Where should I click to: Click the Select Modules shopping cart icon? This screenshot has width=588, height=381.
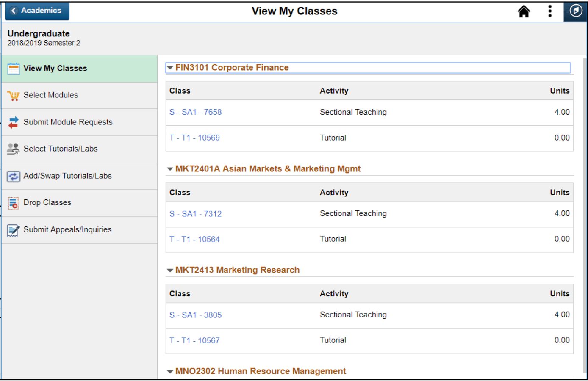point(14,95)
